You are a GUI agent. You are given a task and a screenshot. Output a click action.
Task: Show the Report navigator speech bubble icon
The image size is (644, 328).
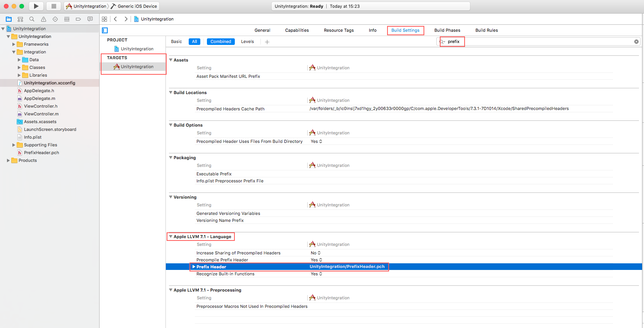90,19
